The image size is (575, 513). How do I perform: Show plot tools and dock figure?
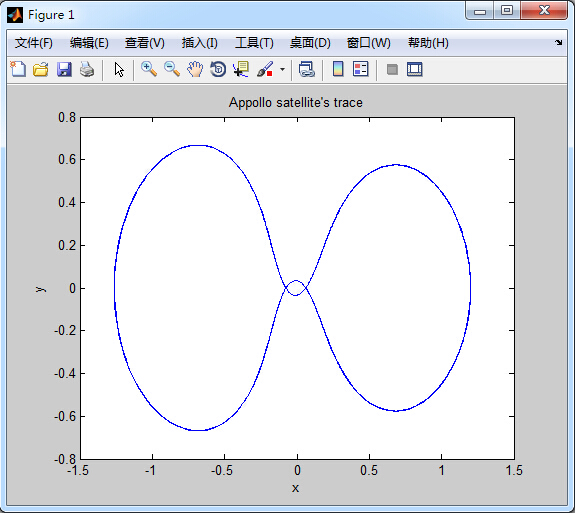click(x=415, y=69)
